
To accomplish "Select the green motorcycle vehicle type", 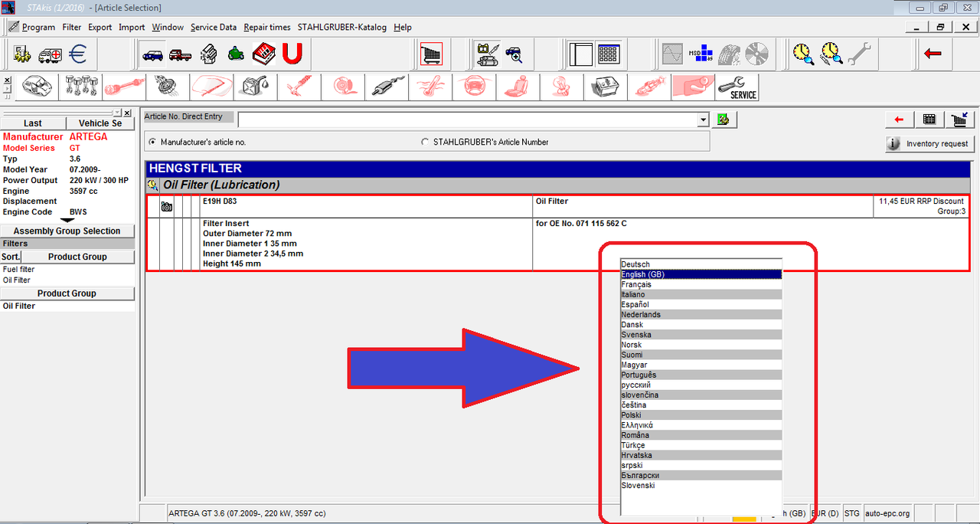I will [236, 54].
